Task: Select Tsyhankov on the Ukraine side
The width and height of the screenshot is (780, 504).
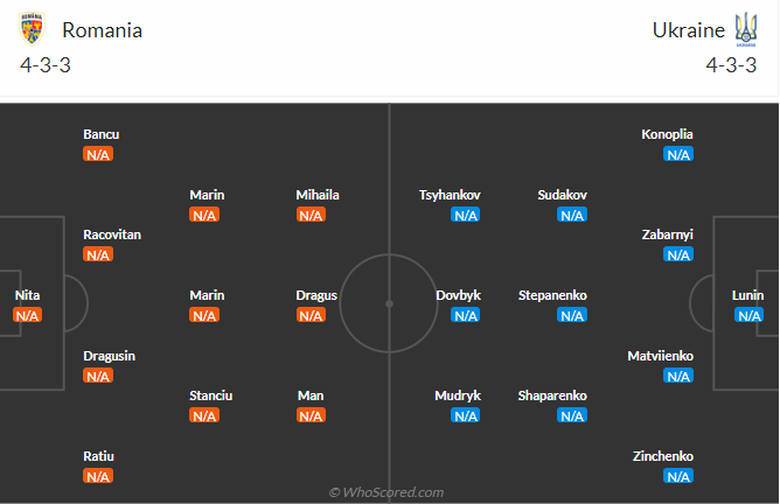Action: (x=450, y=195)
